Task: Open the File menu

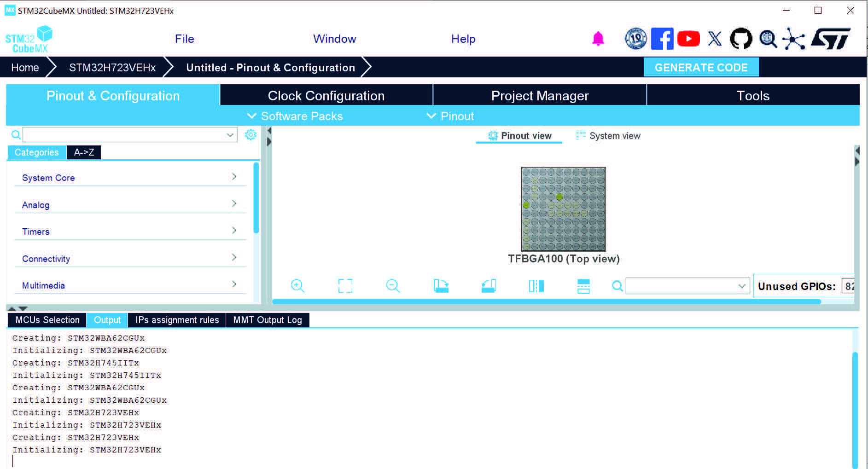Action: click(x=185, y=39)
